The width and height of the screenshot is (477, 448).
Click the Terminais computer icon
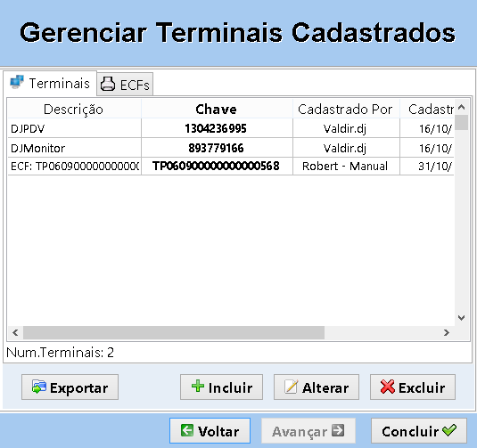tap(17, 82)
